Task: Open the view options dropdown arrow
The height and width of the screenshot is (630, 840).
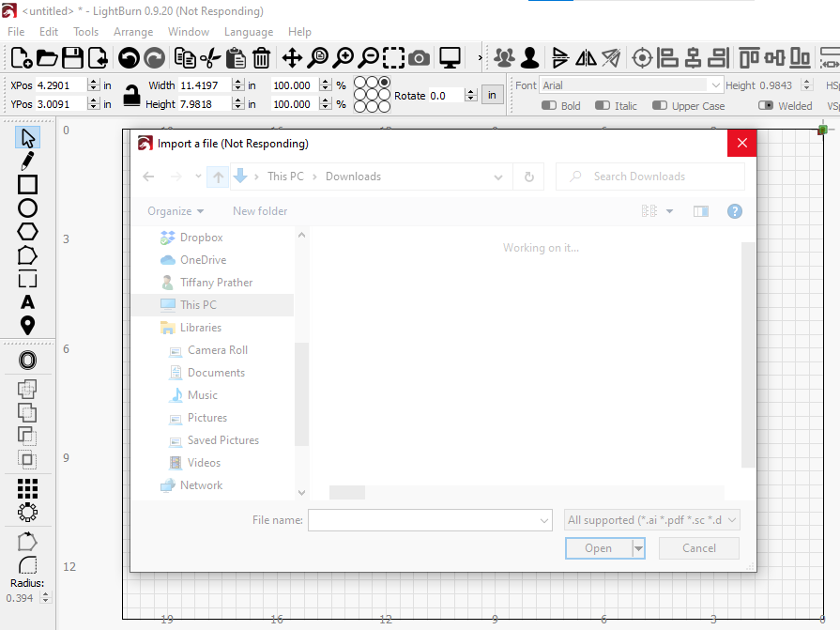Action: tap(669, 211)
